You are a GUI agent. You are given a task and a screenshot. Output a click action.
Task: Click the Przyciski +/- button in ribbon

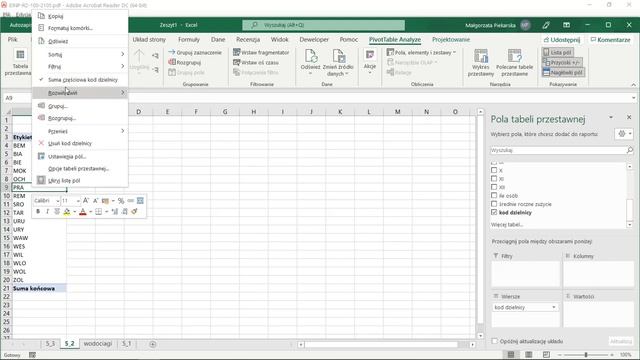pos(562,62)
